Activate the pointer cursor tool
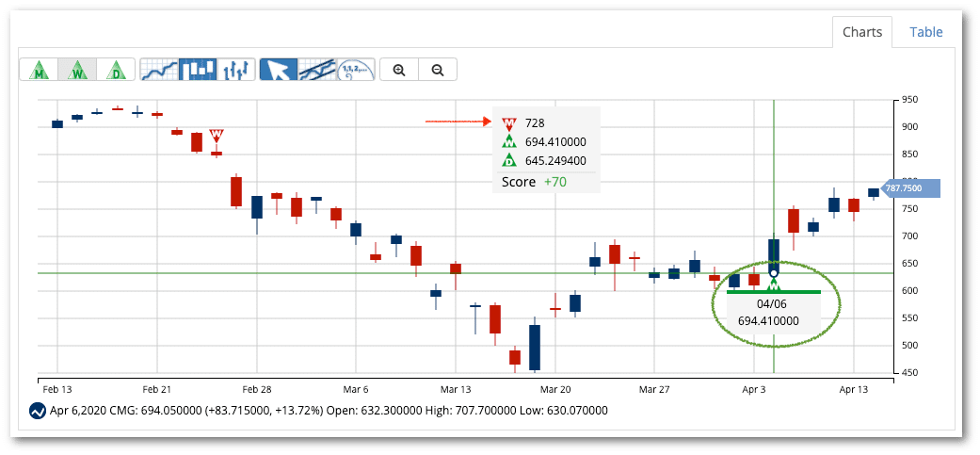The image size is (980, 455). tap(279, 70)
